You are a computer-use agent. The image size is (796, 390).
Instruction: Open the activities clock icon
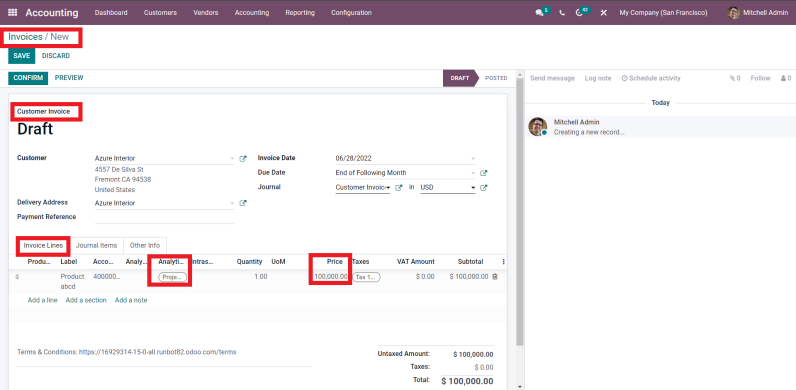click(x=579, y=13)
